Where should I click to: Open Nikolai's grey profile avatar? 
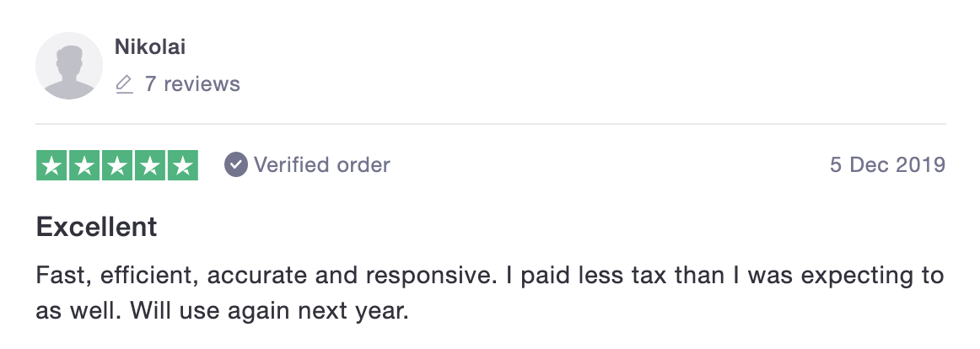[x=69, y=66]
